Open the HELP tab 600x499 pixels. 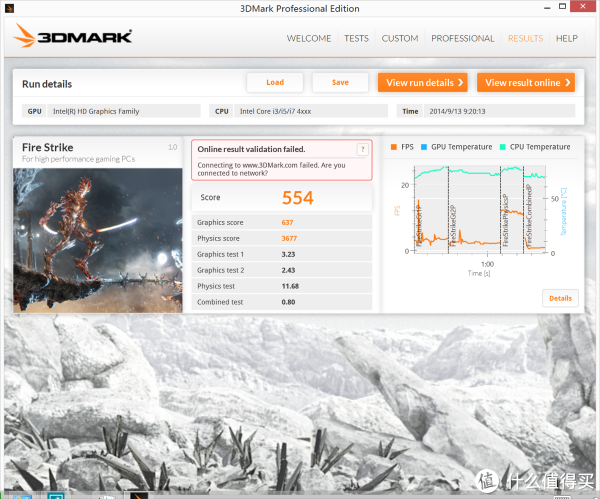567,38
